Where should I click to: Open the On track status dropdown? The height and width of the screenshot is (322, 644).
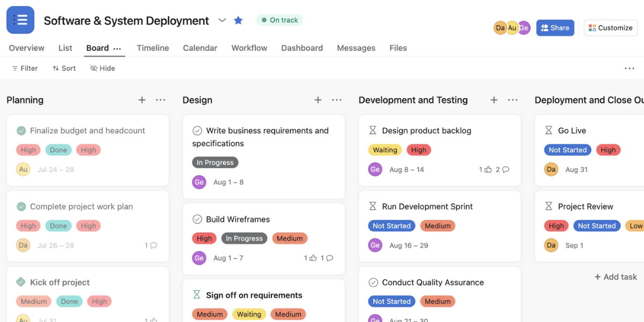pyautogui.click(x=279, y=19)
